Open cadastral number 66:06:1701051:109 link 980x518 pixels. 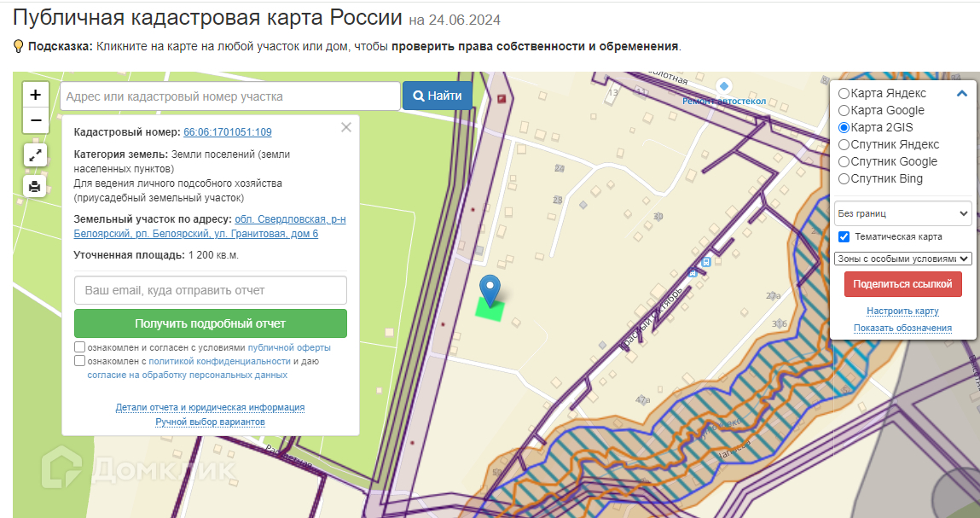pyautogui.click(x=228, y=132)
